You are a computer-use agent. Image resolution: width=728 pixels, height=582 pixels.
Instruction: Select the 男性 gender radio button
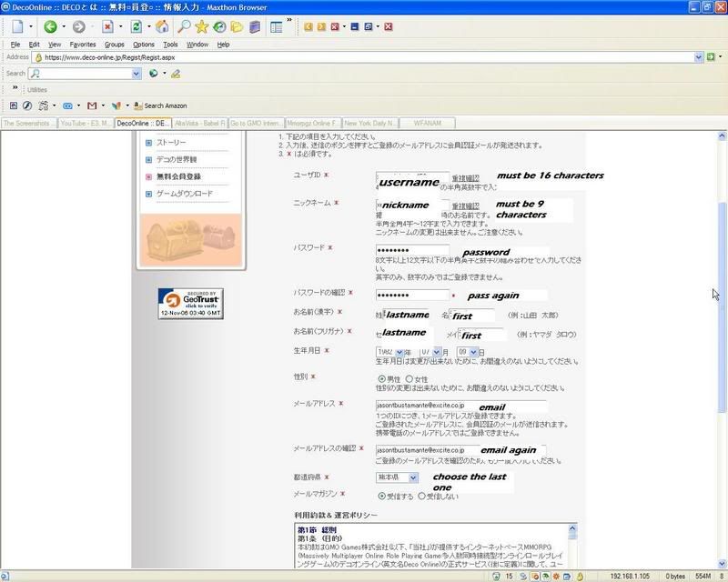point(381,379)
